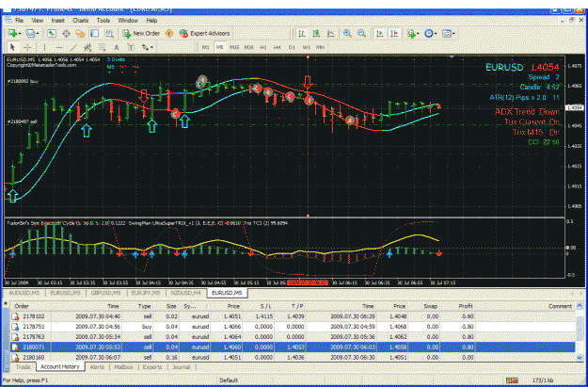
Task: Switch chart to candlesticks
Action: point(316,33)
